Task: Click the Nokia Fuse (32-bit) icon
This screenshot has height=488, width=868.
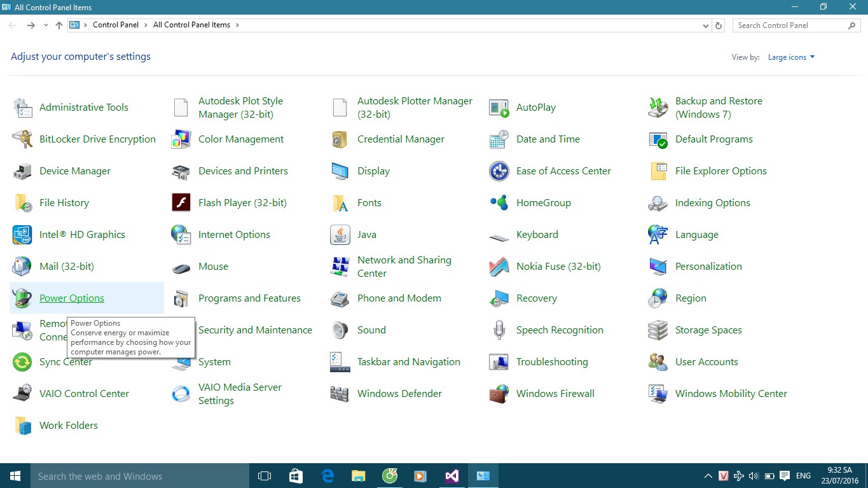Action: tap(499, 267)
